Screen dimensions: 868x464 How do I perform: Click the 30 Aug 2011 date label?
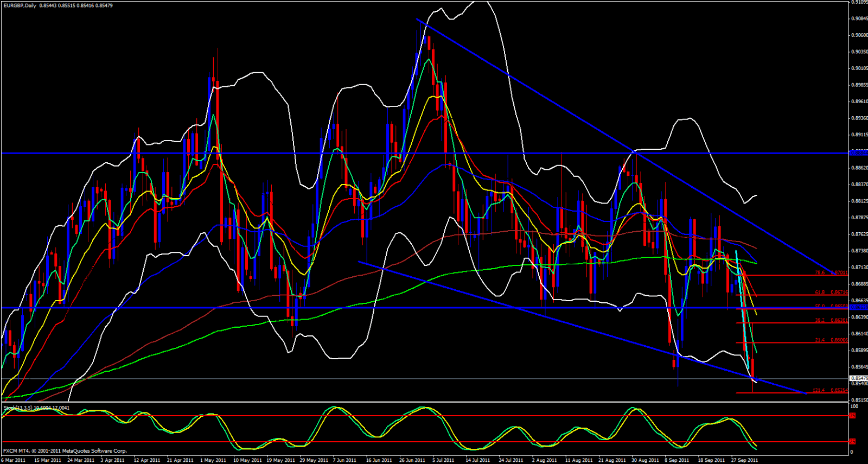tap(645, 460)
